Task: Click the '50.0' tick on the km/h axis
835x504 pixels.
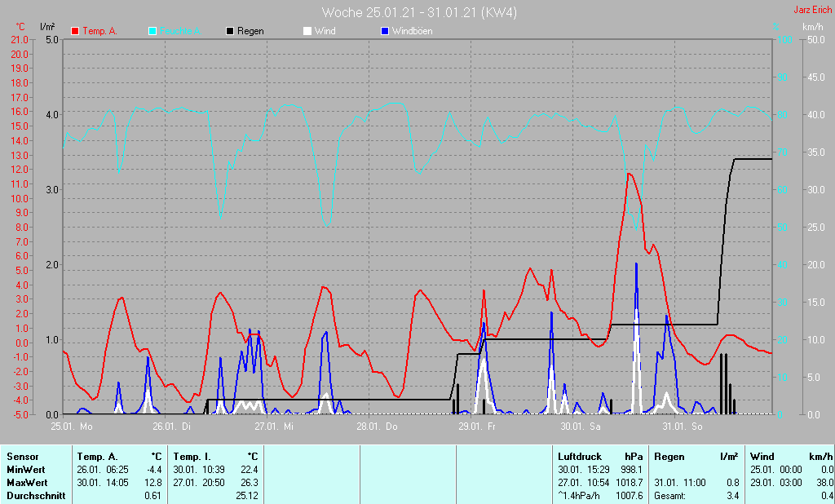Action: pyautogui.click(x=815, y=39)
